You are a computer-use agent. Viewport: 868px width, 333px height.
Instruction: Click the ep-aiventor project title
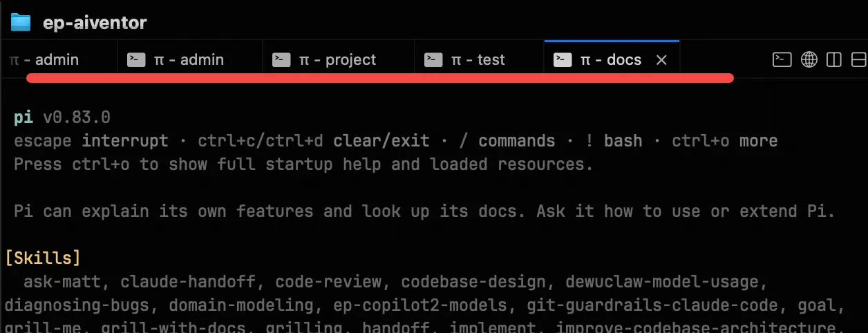95,23
